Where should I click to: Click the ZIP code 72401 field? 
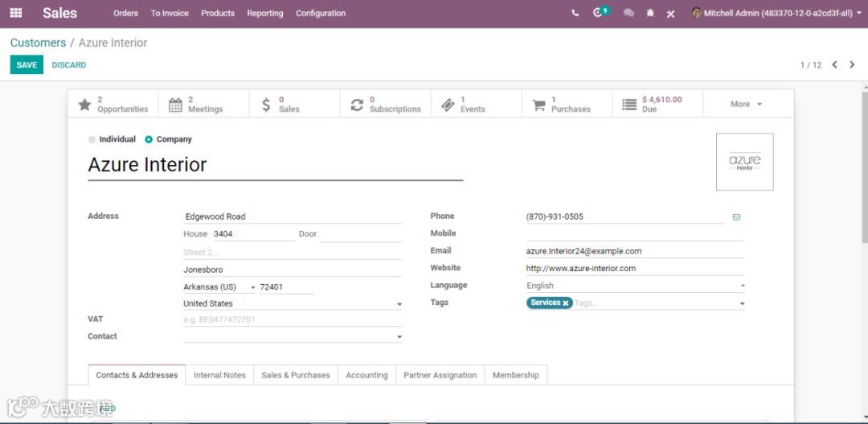287,287
